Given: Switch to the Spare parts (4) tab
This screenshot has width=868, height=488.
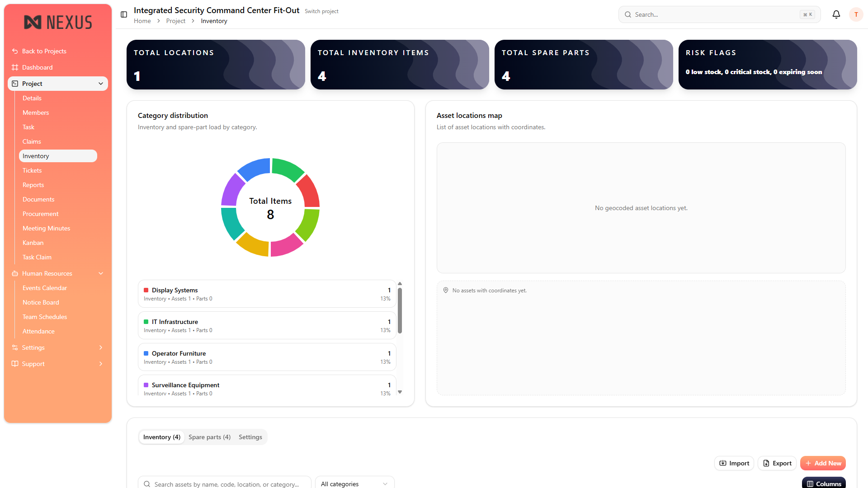Looking at the screenshot, I should 209,437.
